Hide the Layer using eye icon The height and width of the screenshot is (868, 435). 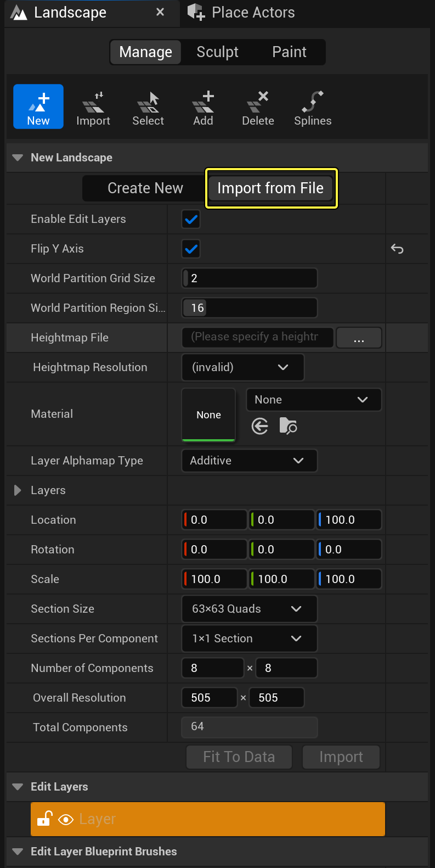pos(66,820)
